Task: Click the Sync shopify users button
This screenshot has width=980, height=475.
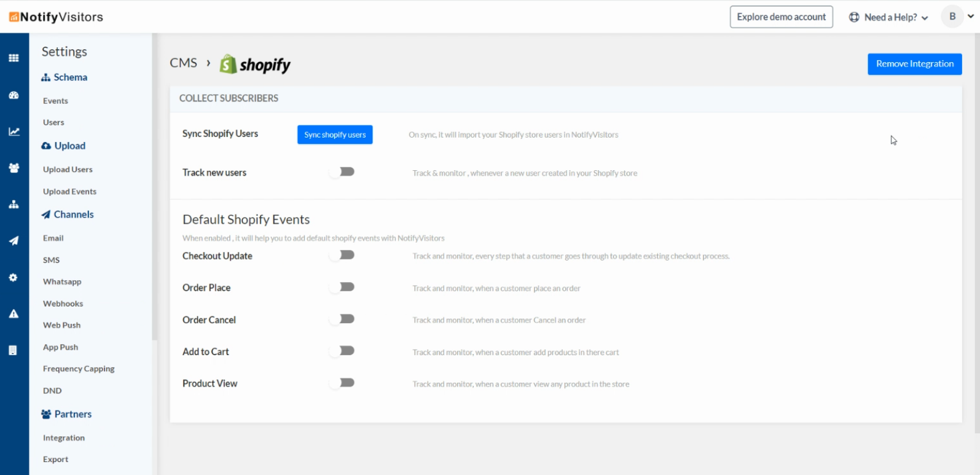Action: tap(335, 135)
